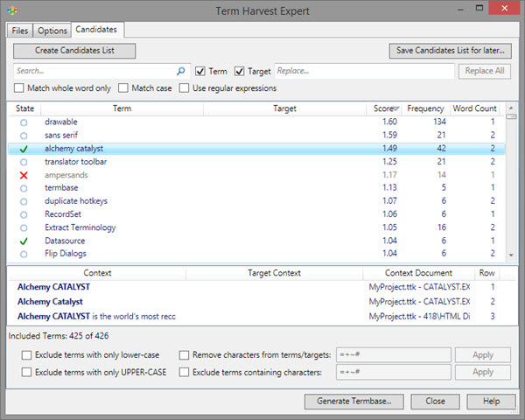This screenshot has width=525, height=420.
Task: Click the Term Harvest Expert app icon
Action: [x=12, y=10]
